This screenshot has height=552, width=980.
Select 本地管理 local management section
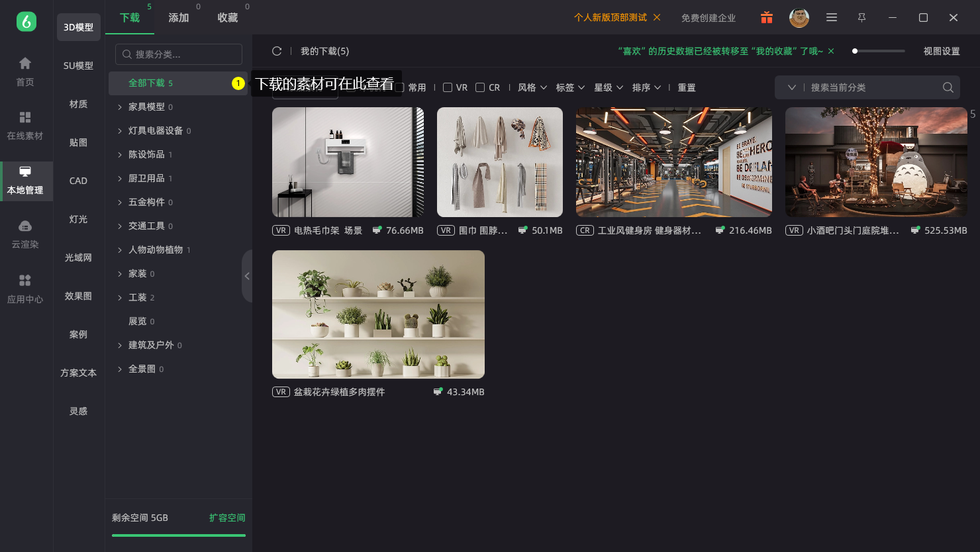(x=25, y=180)
